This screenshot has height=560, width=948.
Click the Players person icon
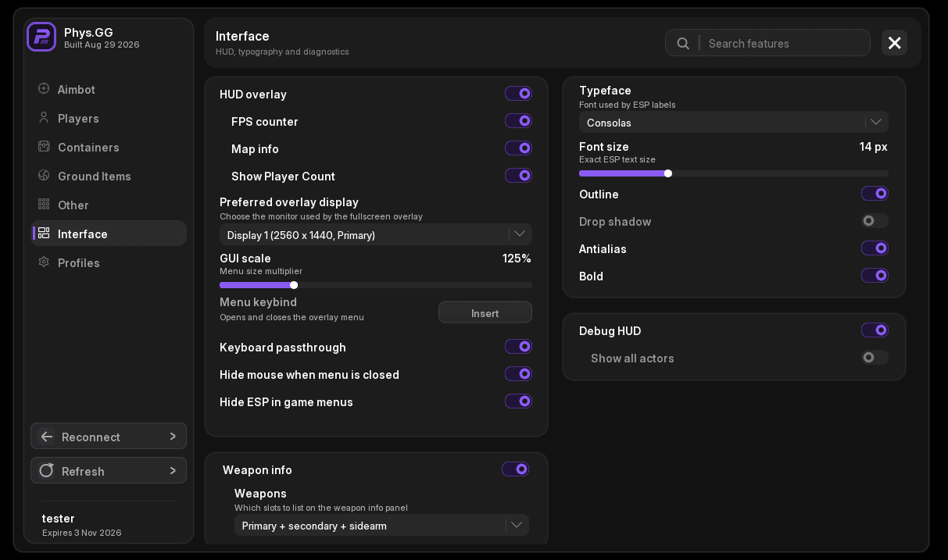click(44, 118)
